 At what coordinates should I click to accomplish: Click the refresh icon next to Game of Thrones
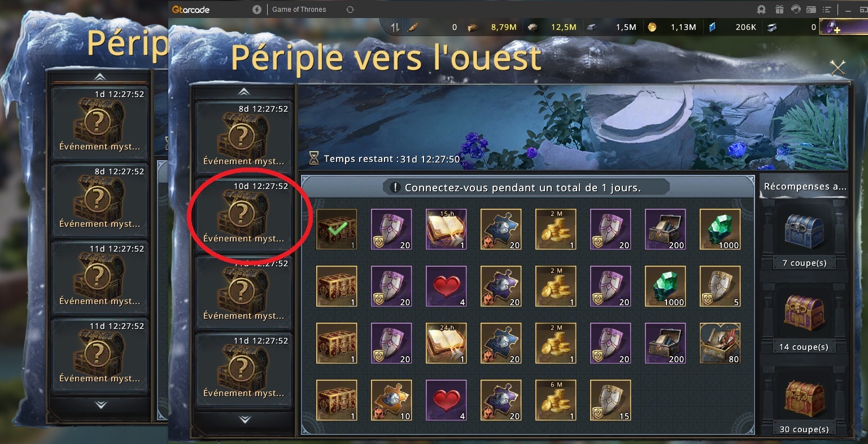coord(350,10)
